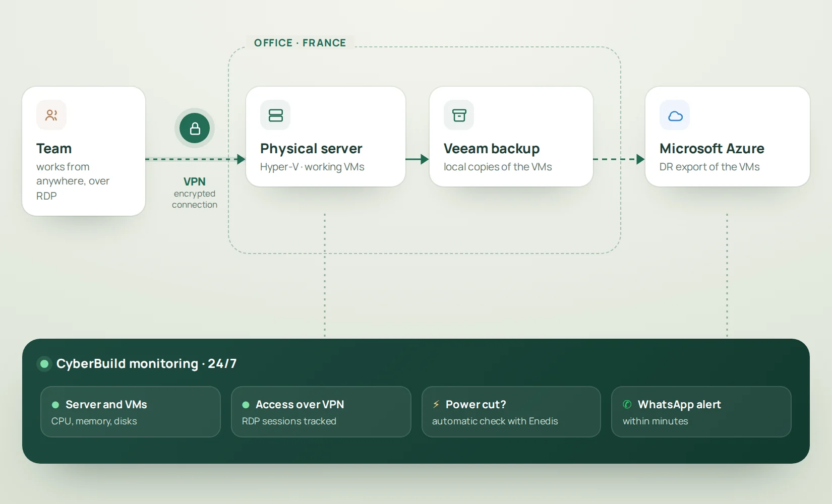Click the green status dot beside CyberBuild monitoring
832x504 pixels.
(x=44, y=363)
